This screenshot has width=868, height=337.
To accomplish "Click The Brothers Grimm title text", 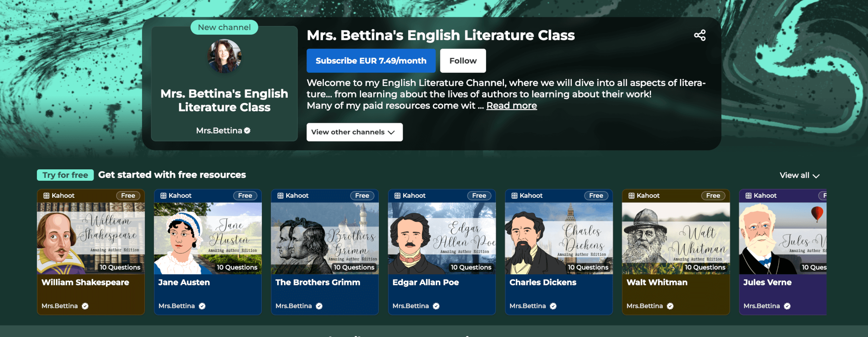I will 318,282.
